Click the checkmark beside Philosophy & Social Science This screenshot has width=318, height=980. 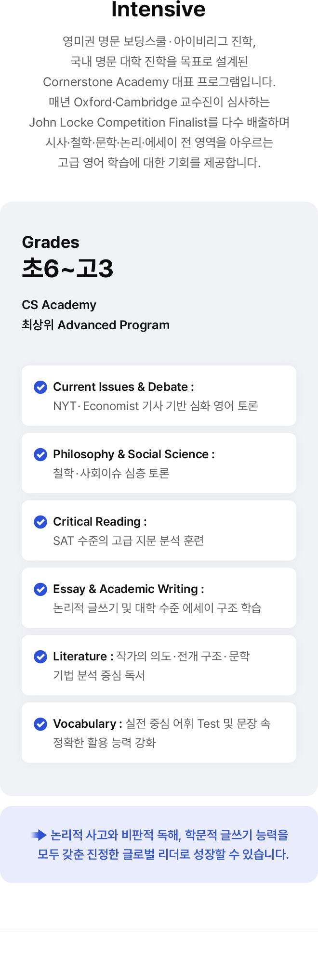pyautogui.click(x=40, y=454)
